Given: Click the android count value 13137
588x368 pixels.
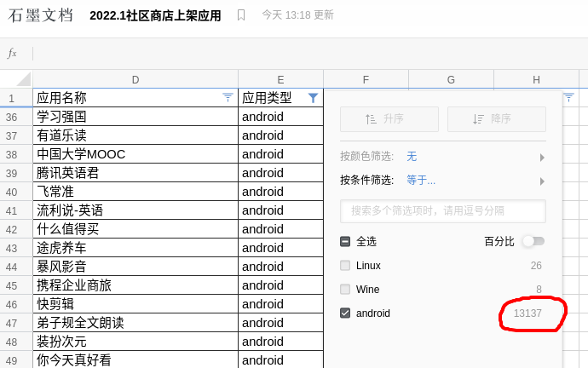Looking at the screenshot, I should point(527,313).
